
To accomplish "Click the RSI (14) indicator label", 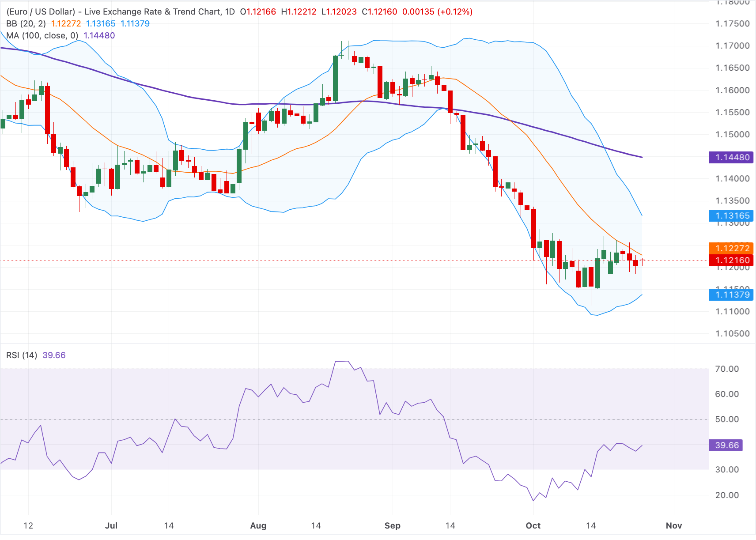I will point(22,355).
